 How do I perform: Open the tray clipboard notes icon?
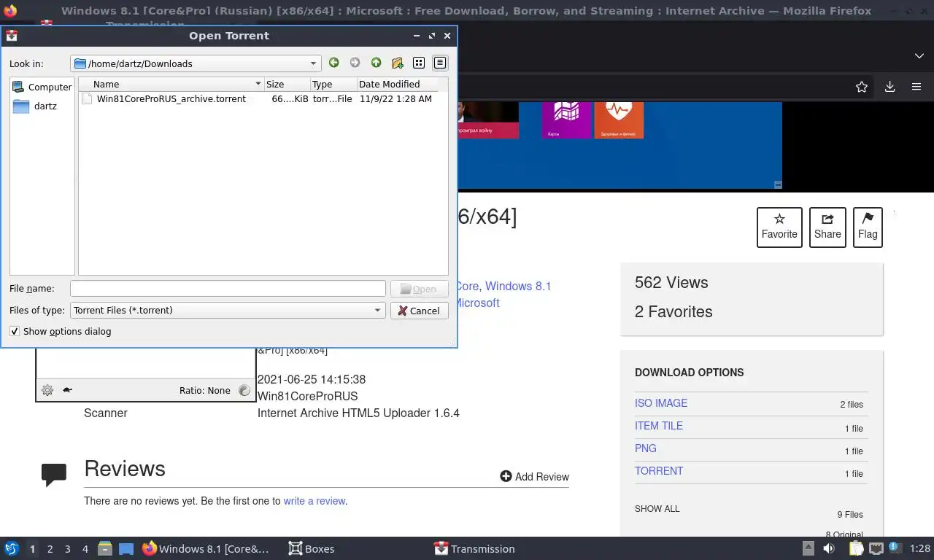coord(856,548)
